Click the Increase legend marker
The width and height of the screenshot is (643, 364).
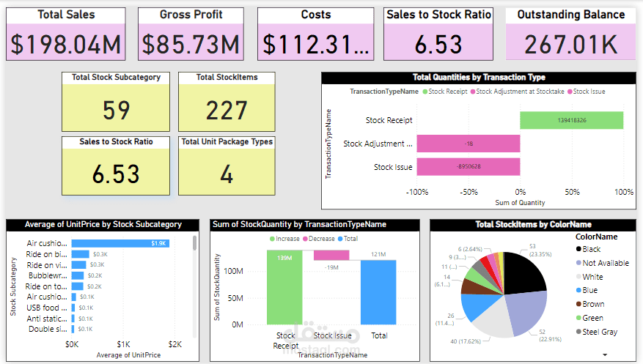(272, 239)
